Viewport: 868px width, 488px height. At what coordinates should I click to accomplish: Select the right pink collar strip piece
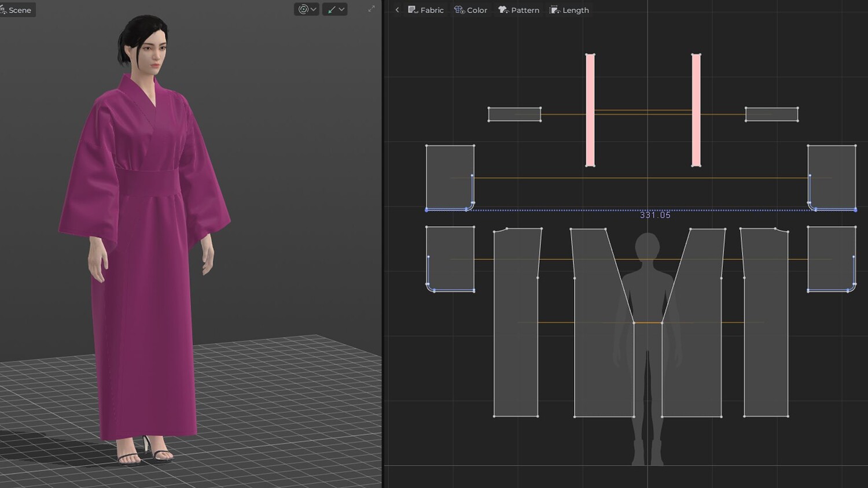coord(696,110)
